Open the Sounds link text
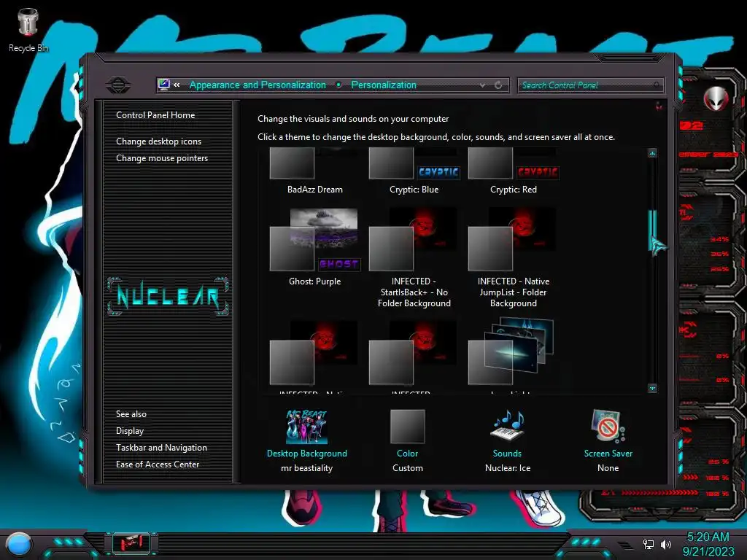The image size is (747, 560). (507, 454)
